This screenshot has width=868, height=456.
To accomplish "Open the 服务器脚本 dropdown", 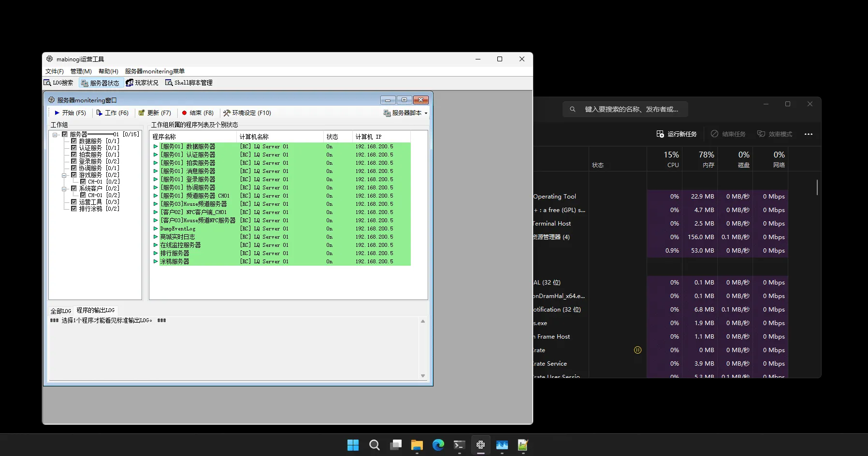I will pos(405,113).
